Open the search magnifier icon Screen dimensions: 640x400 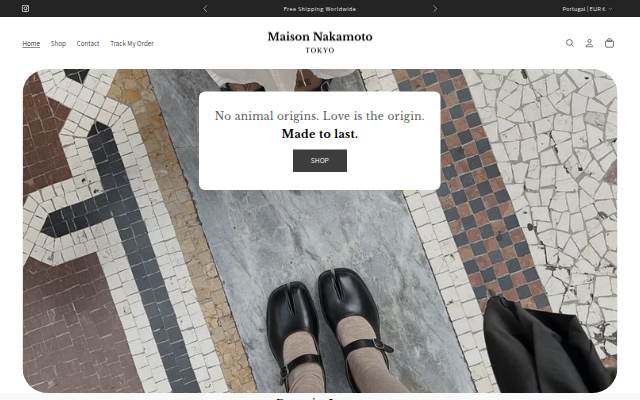click(x=570, y=43)
